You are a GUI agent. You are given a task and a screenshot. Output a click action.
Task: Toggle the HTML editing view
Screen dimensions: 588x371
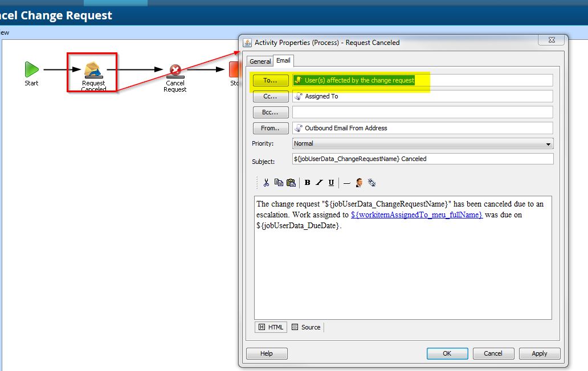click(270, 327)
